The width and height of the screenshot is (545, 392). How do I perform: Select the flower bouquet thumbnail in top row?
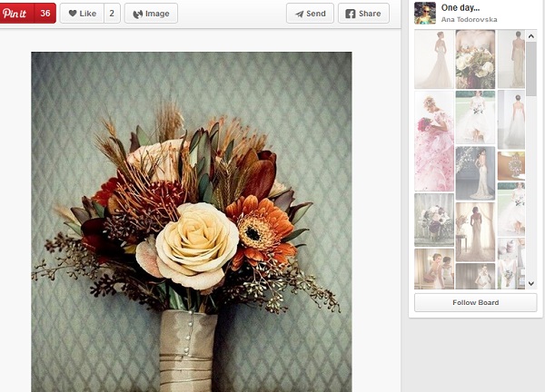pyautogui.click(x=475, y=59)
